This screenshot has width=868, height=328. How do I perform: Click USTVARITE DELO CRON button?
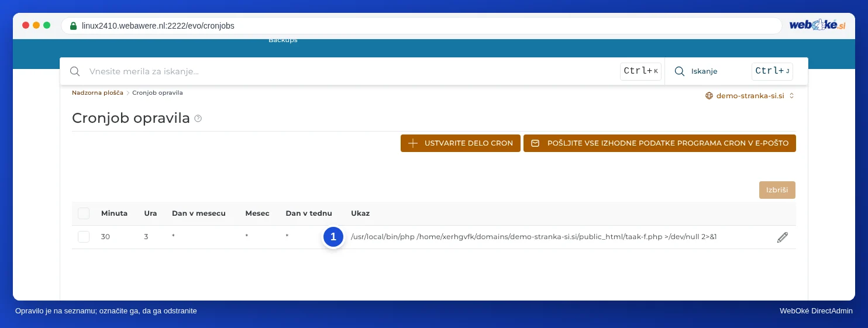tap(460, 143)
